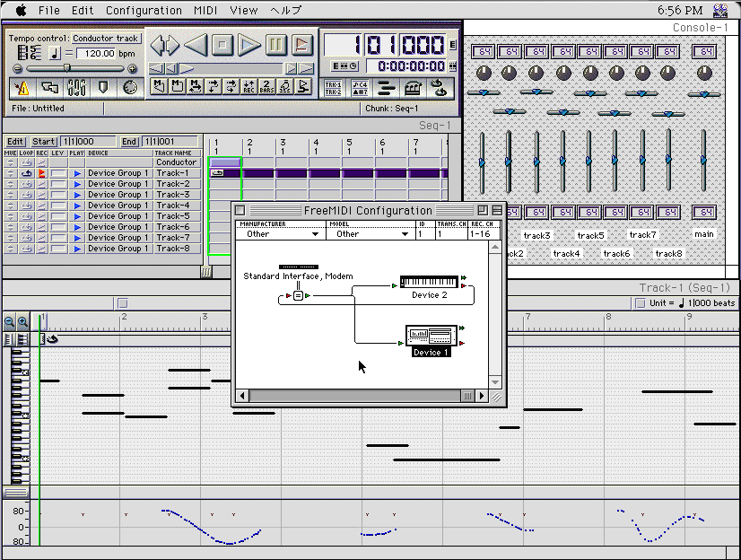Select the Device 2 keyboard icon

[429, 283]
